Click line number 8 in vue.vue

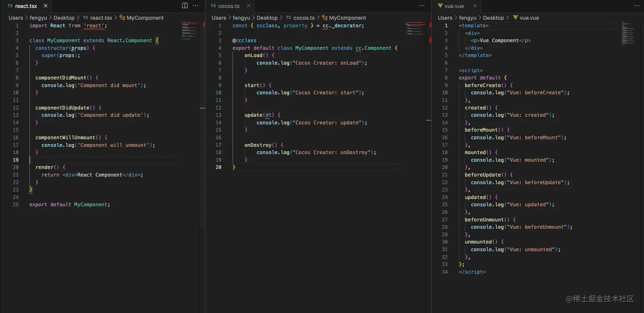pos(446,78)
